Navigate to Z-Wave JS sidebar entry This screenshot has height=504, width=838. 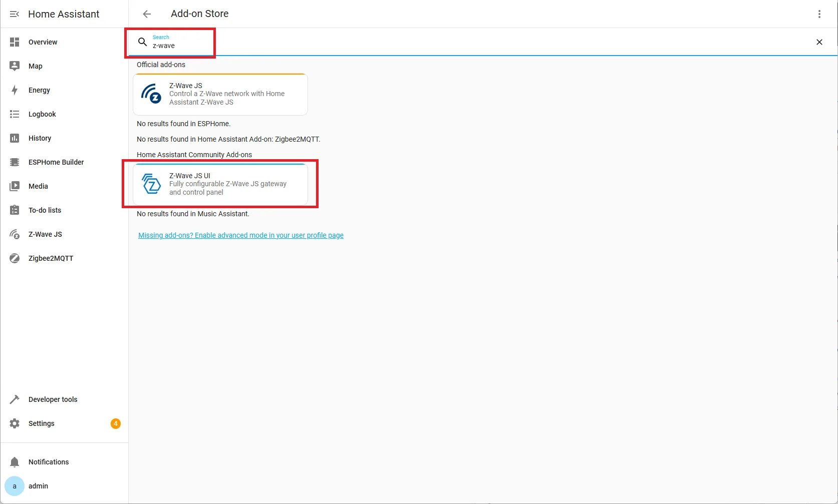45,234
